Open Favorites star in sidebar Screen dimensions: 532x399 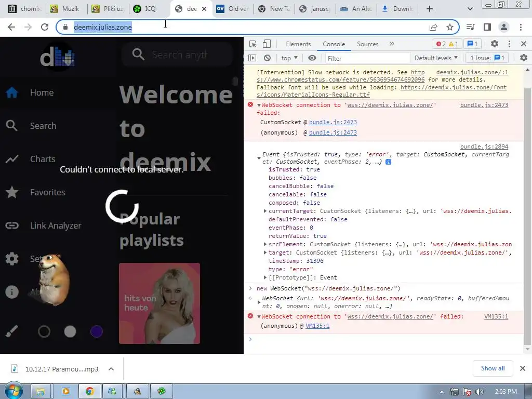[x=12, y=192]
